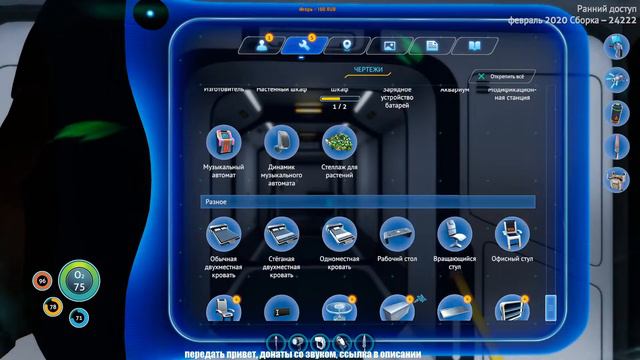This screenshot has width=640, height=360.
Task: Click the food indicator showing 78
Action: (53, 307)
